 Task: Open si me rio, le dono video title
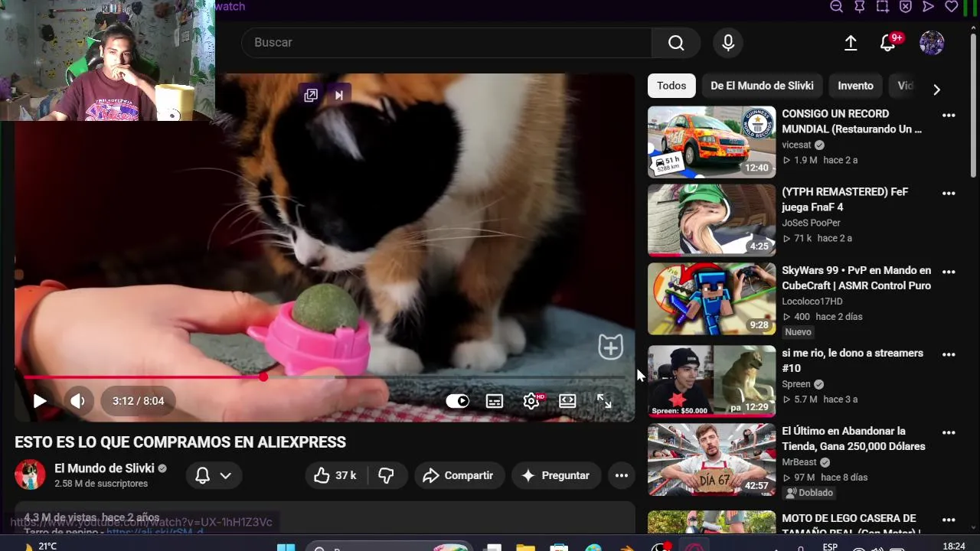pos(852,360)
